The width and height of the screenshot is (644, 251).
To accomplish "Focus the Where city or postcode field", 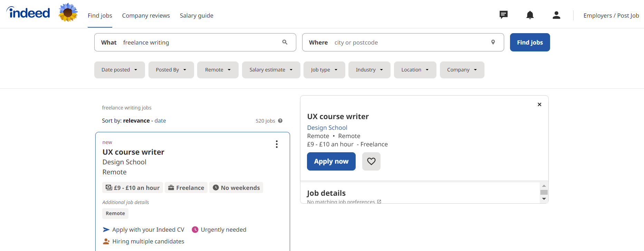I will pyautogui.click(x=403, y=42).
